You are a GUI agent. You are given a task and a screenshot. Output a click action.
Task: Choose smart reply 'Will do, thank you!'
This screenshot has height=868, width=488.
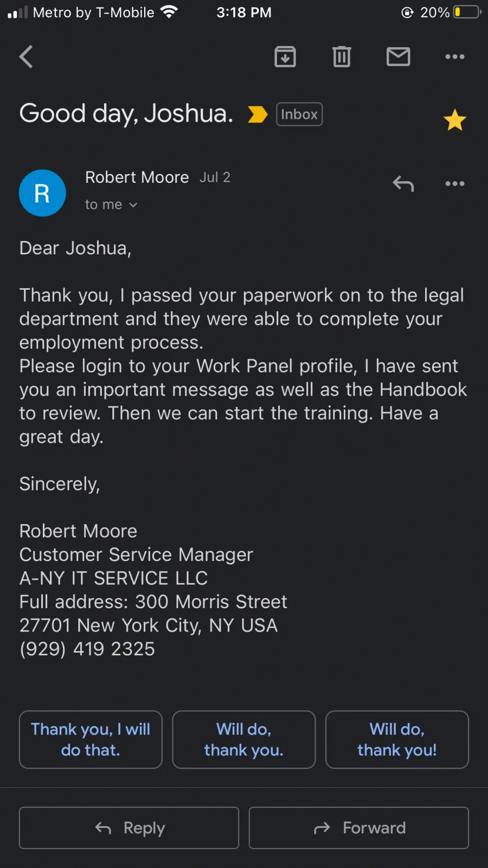[397, 739]
